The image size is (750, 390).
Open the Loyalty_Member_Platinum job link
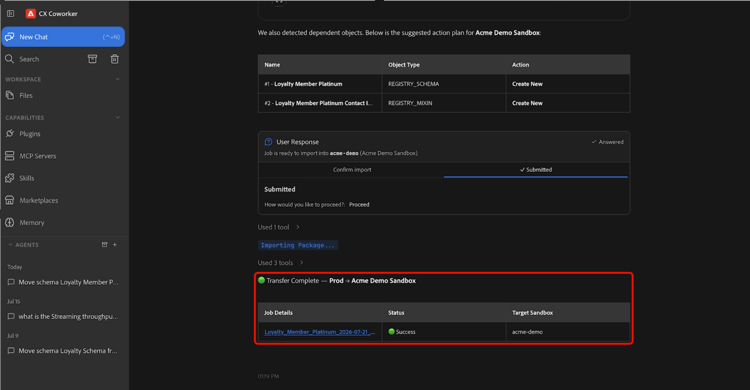coord(320,332)
